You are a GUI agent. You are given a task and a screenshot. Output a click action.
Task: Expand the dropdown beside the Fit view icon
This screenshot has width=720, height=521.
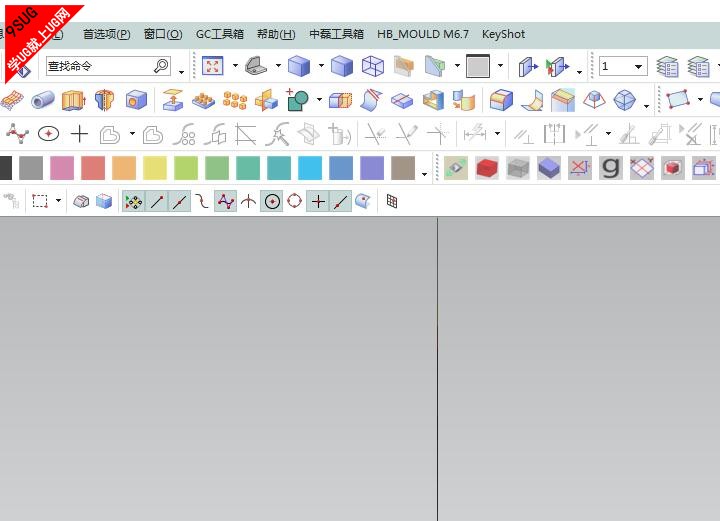(x=235, y=66)
